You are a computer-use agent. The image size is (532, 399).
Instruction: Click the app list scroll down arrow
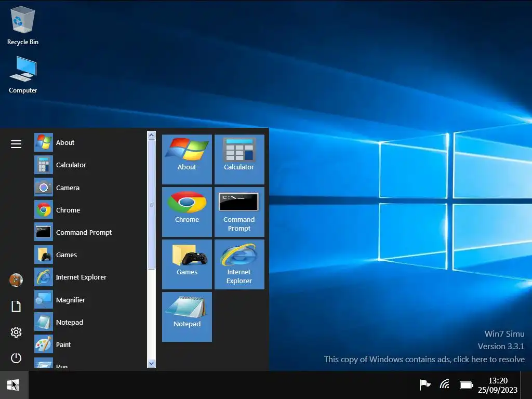tap(151, 363)
